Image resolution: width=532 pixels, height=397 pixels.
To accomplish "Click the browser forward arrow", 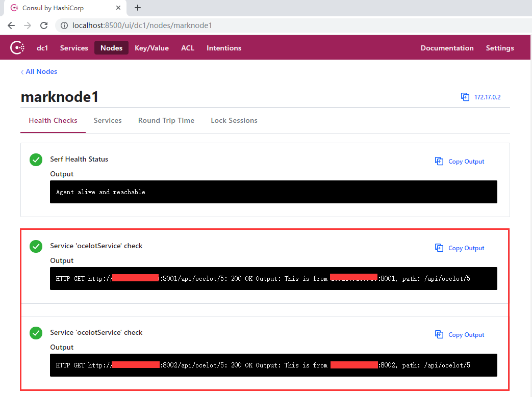I will point(28,25).
